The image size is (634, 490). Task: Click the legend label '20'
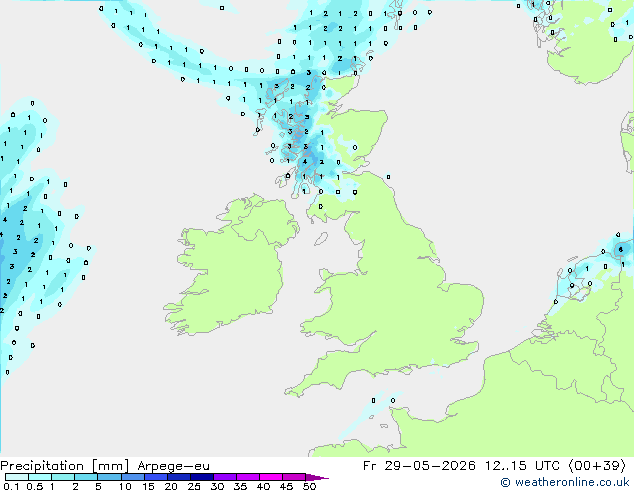[x=171, y=486]
